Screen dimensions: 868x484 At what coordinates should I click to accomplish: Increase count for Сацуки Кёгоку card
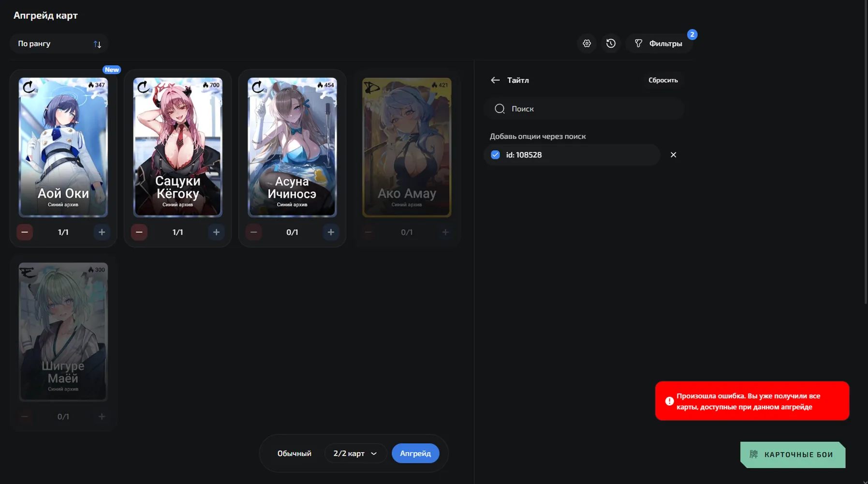tap(216, 232)
